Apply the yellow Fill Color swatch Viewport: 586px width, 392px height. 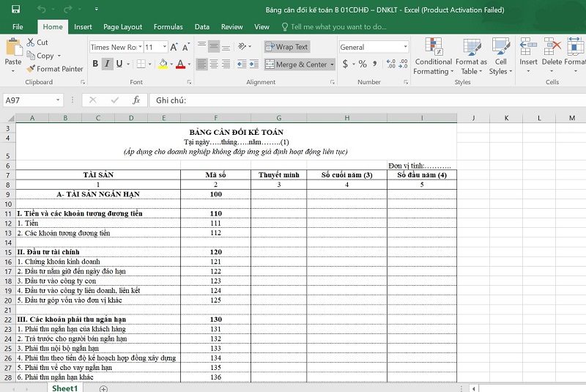(x=163, y=64)
